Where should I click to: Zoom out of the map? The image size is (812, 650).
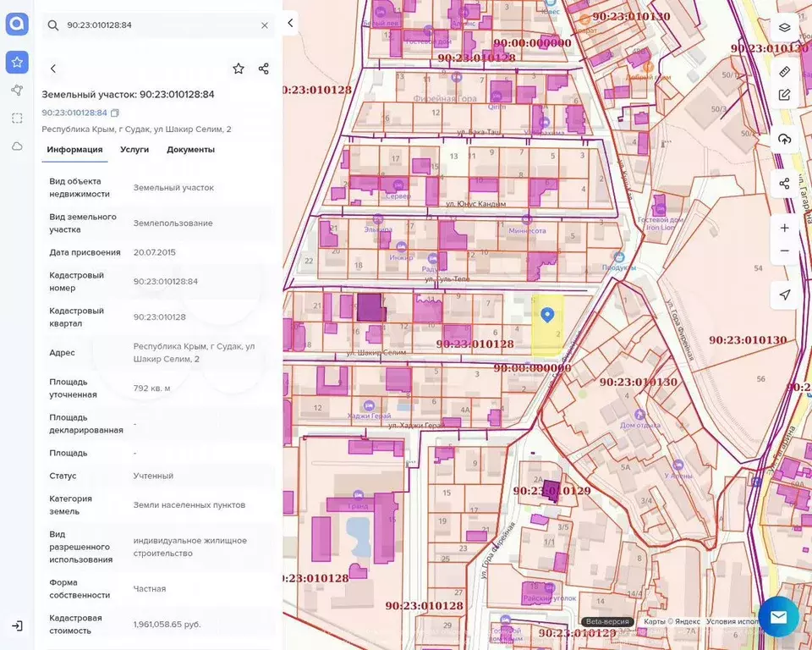pyautogui.click(x=785, y=251)
